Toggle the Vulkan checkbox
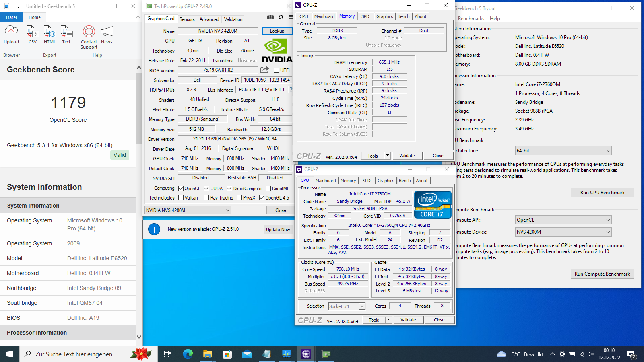644x362 pixels. [181, 197]
